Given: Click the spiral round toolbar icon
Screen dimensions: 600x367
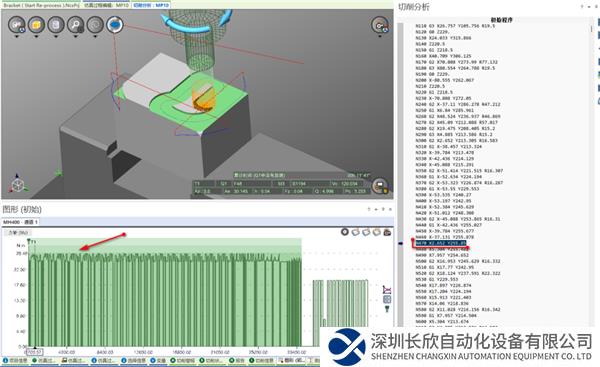Looking at the screenshot, I should click(x=95, y=25).
